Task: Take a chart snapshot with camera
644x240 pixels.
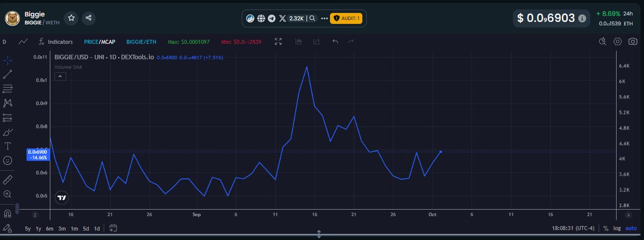Action: [x=633, y=41]
